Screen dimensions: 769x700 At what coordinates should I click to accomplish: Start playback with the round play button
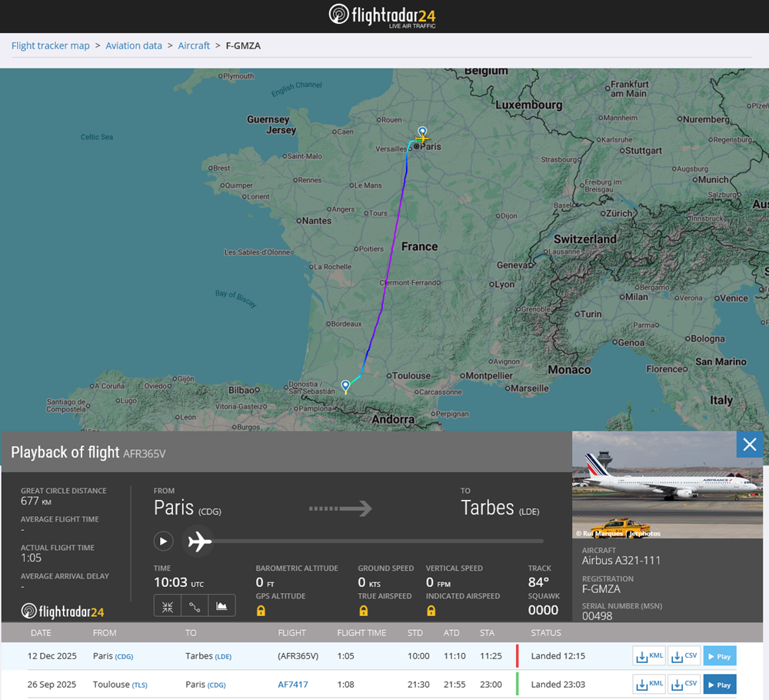(163, 541)
